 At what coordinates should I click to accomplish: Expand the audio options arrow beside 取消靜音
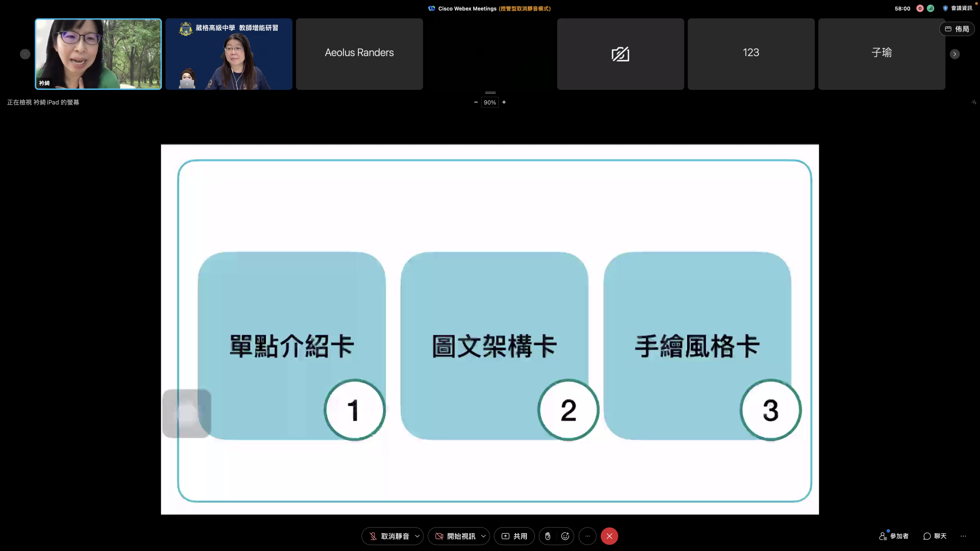(417, 536)
